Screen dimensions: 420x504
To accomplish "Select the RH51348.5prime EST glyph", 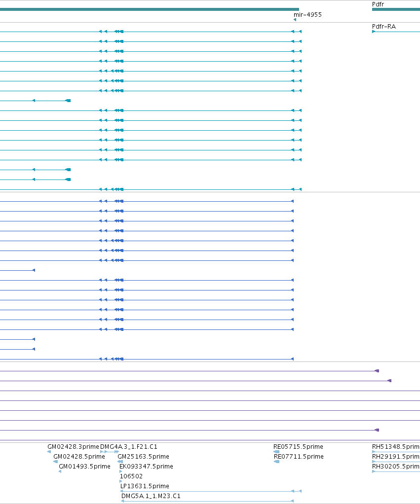I will pos(396,452).
